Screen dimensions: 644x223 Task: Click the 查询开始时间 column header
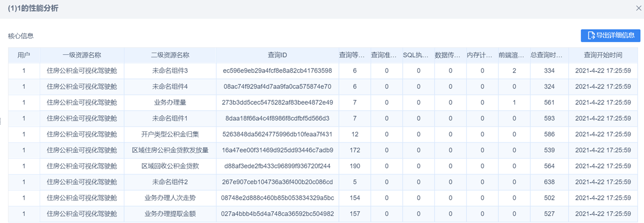[603, 55]
